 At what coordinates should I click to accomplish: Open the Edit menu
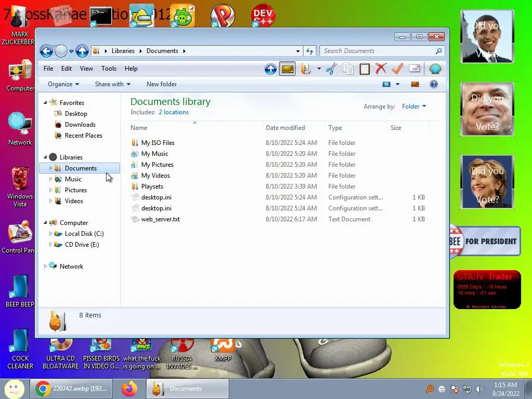[66, 69]
